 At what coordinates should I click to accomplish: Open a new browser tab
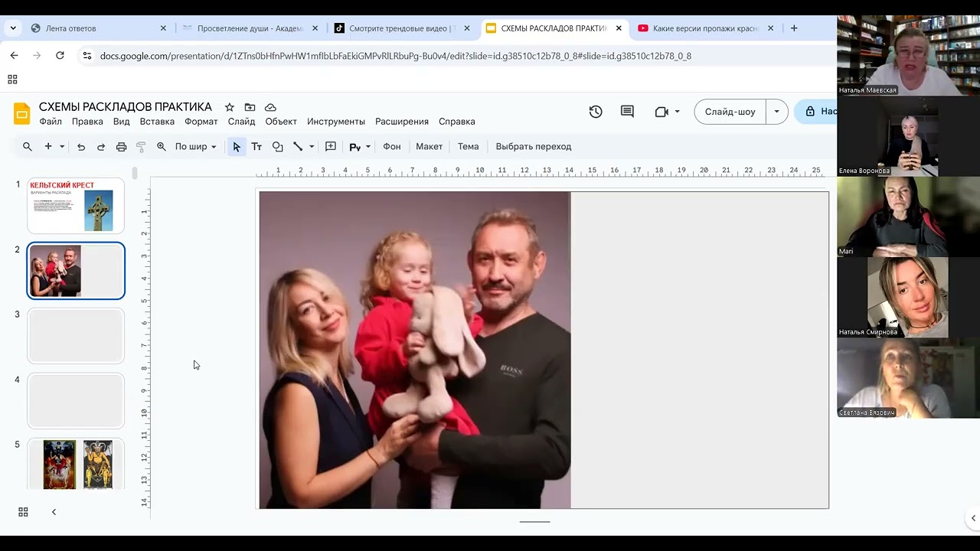tap(794, 28)
